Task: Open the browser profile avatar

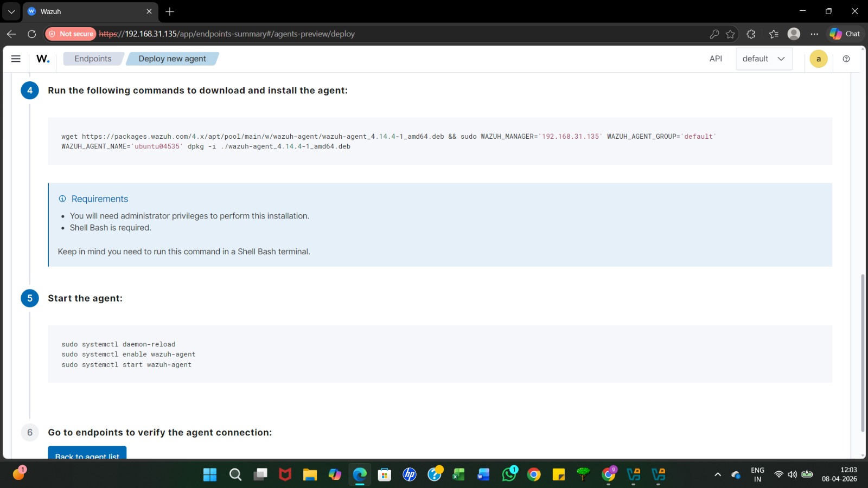Action: point(794,34)
